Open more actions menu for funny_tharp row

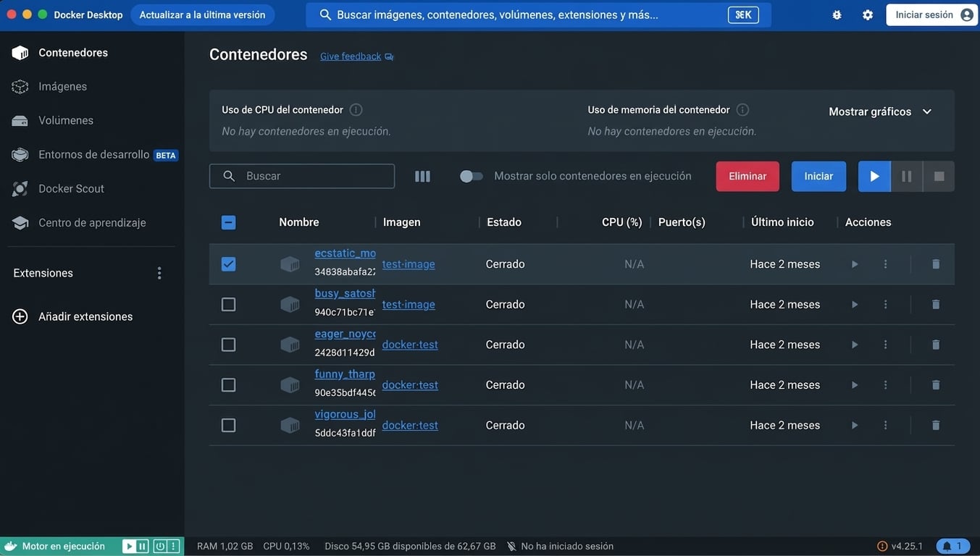point(885,385)
